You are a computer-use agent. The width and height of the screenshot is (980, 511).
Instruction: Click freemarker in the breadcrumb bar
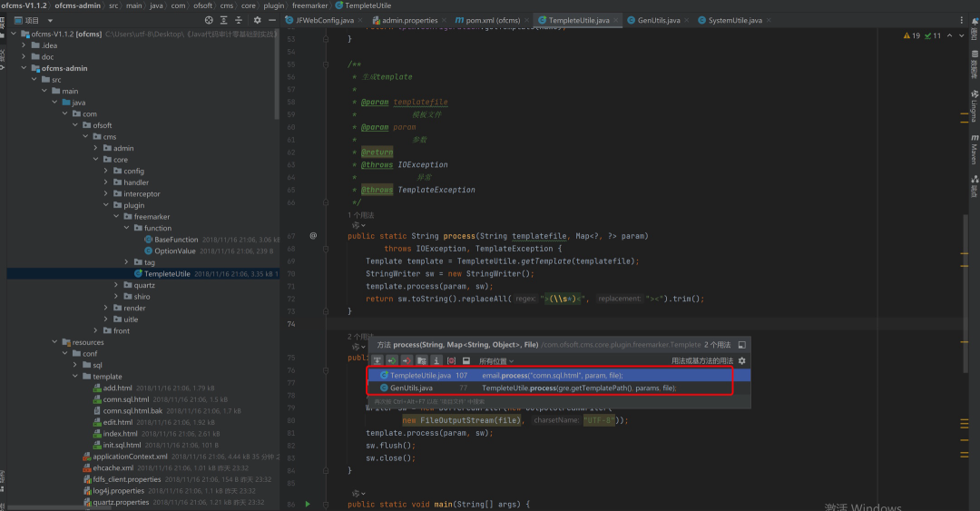(310, 5)
